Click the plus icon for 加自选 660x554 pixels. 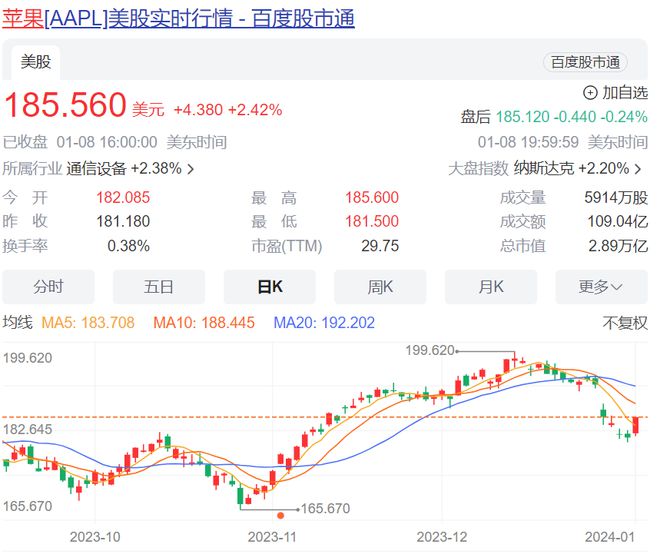point(590,93)
